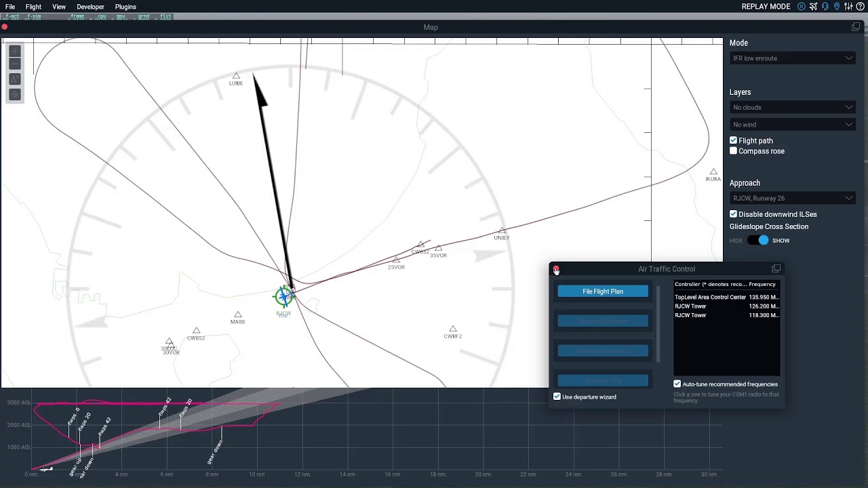Image resolution: width=868 pixels, height=488 pixels.
Task: Open the Plugins menu
Action: pyautogui.click(x=125, y=7)
